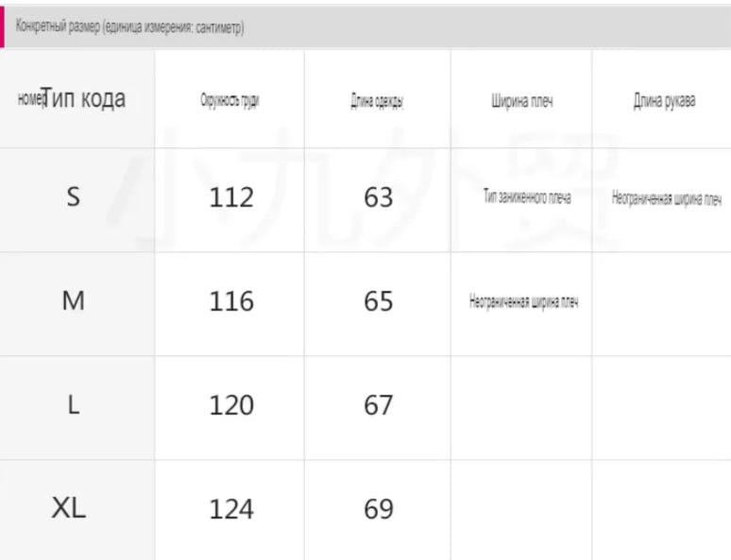The height and width of the screenshot is (560, 731).
Task: Click the 'Длина рукава' column header
Action: coord(664,100)
